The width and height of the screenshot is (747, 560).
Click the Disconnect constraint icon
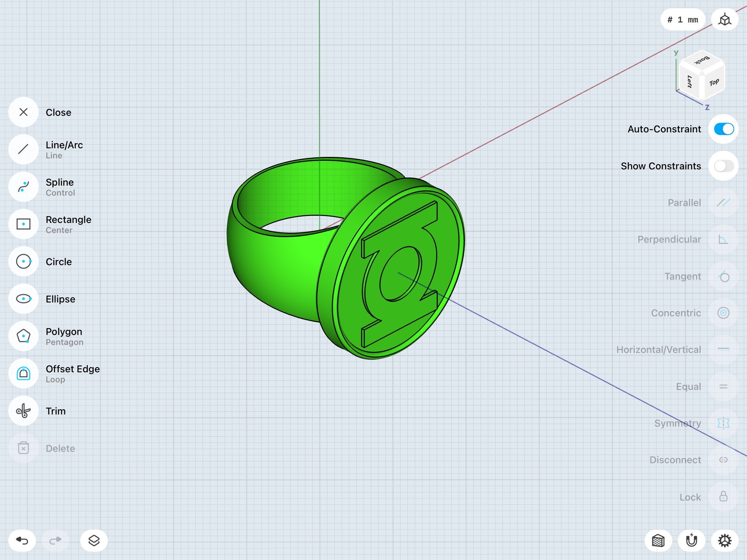click(x=723, y=460)
